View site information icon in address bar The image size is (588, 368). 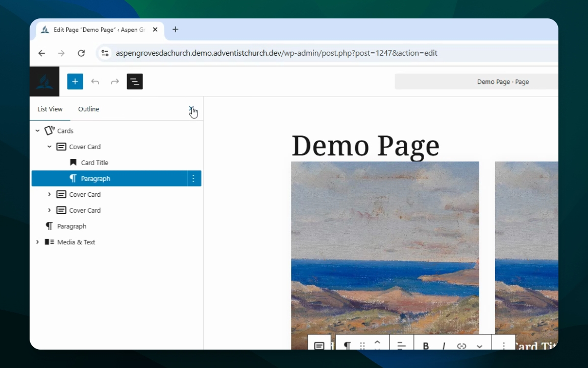click(x=105, y=53)
